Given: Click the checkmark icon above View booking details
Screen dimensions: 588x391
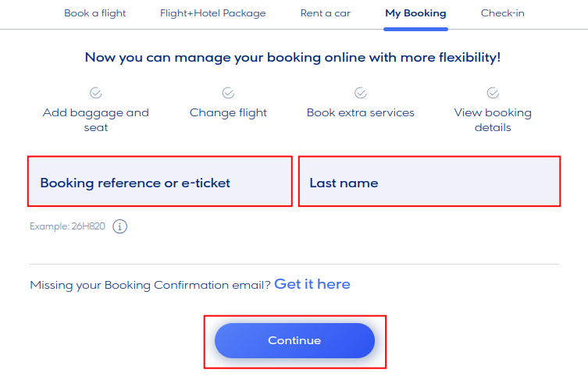Looking at the screenshot, I should coord(493,93).
